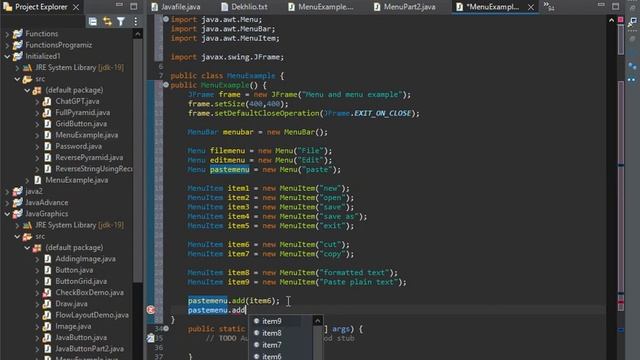Switch to MenuPart2.java tab
The image size is (640, 360).
coord(404,7)
